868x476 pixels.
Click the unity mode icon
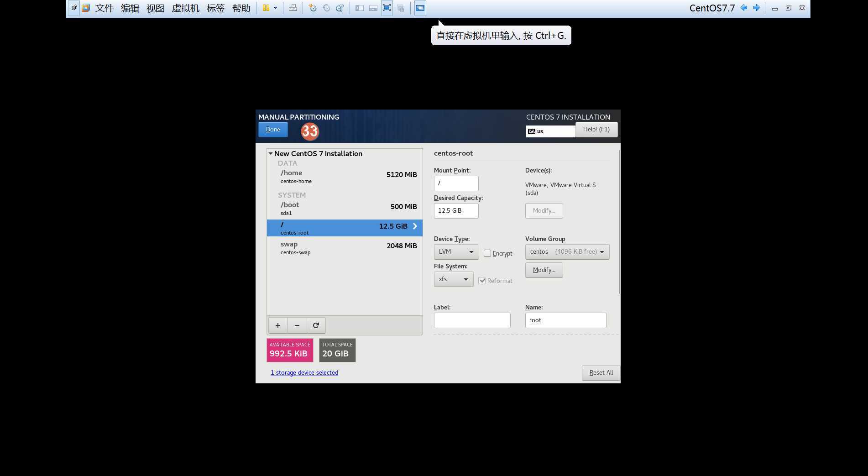click(x=401, y=8)
